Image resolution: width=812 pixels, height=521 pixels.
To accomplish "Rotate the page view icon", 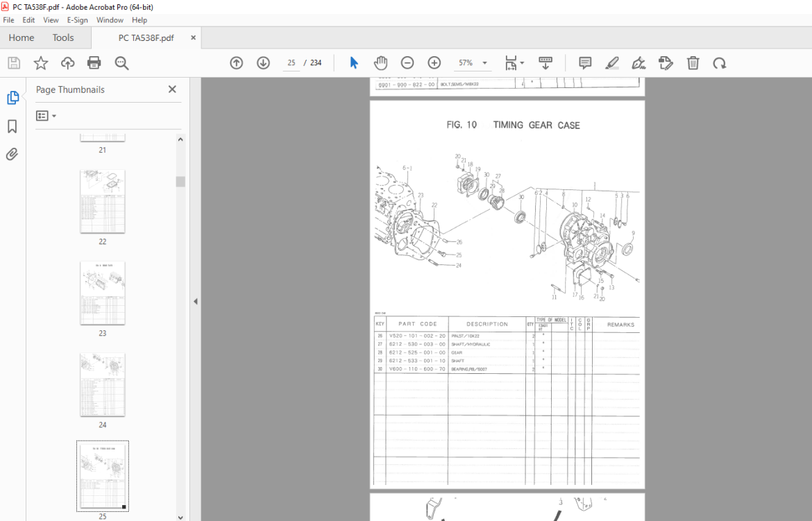I will tap(719, 63).
